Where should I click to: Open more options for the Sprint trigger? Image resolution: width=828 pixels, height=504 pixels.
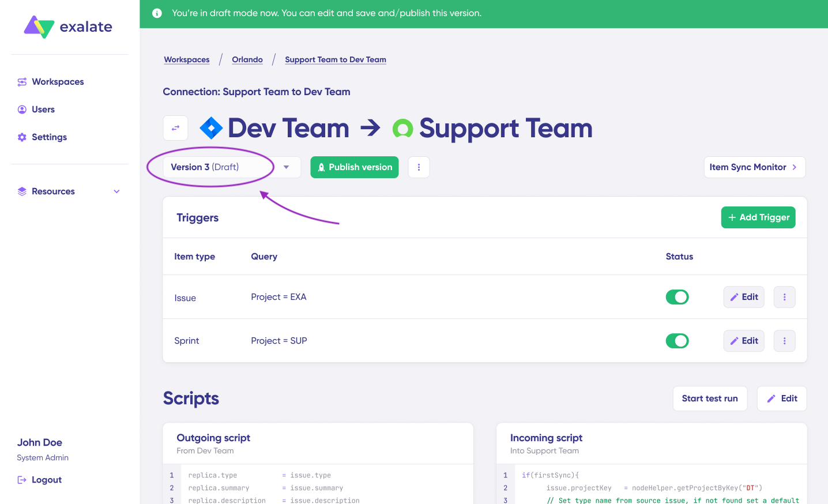coord(785,341)
